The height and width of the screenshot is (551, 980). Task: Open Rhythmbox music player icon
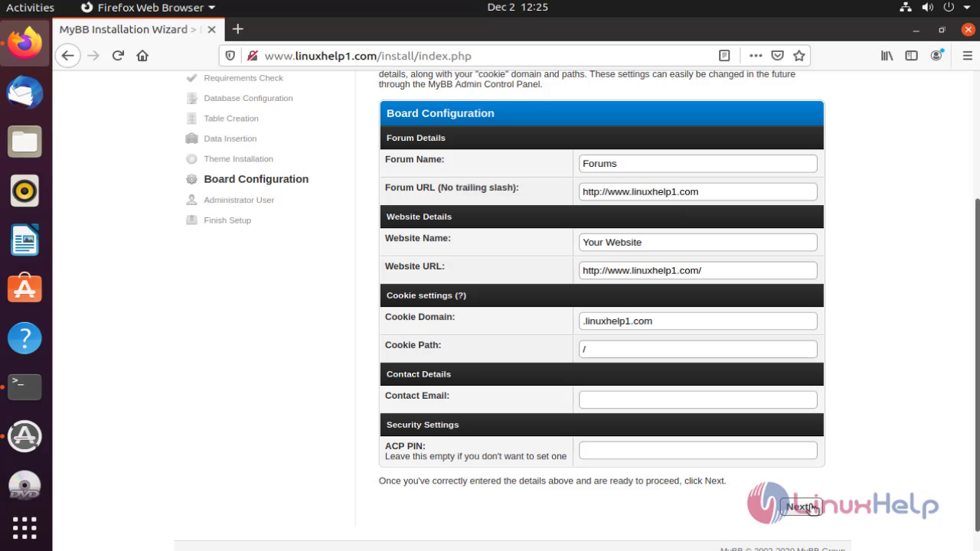point(24,191)
